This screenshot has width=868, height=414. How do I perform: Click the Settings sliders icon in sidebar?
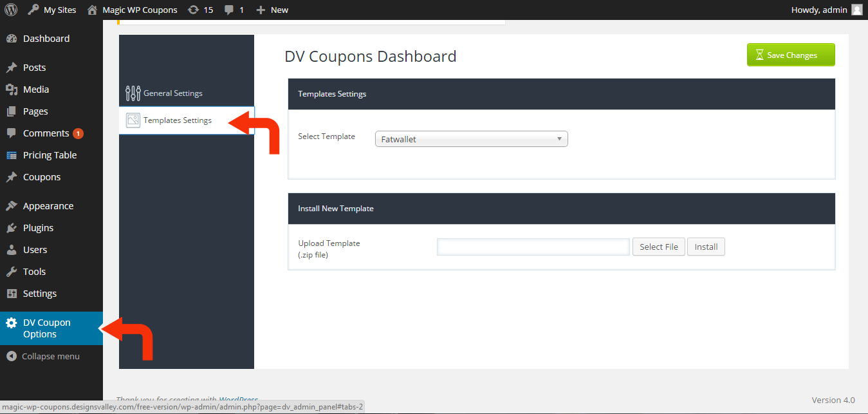click(x=12, y=294)
